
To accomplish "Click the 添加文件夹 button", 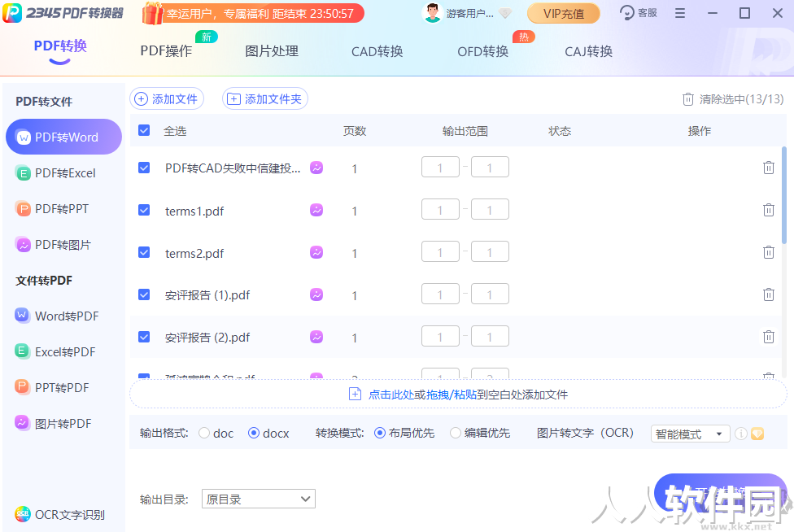I will [x=265, y=98].
